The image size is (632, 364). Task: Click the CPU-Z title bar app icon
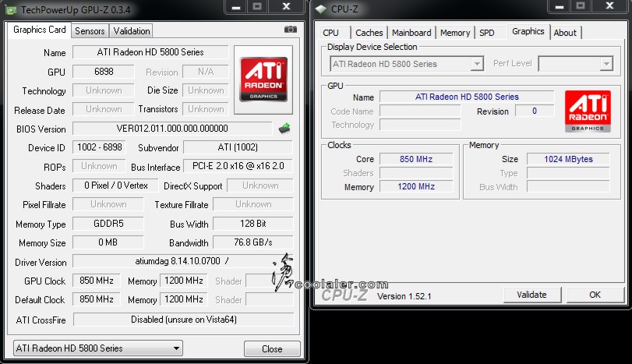(x=320, y=9)
